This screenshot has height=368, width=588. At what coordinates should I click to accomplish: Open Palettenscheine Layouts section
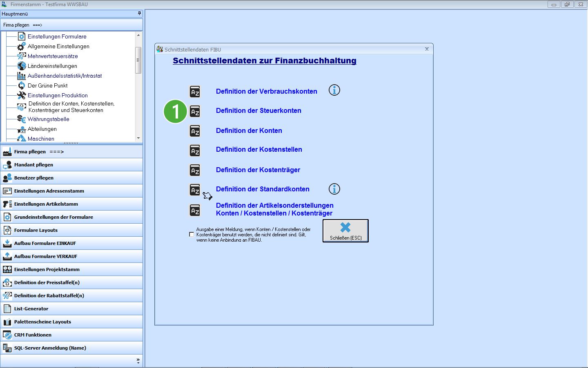[x=71, y=322]
